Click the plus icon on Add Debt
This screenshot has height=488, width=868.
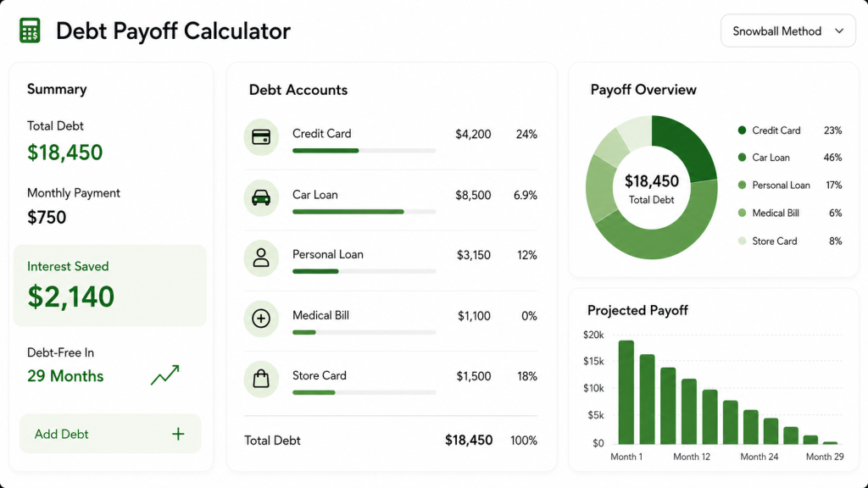click(x=178, y=434)
